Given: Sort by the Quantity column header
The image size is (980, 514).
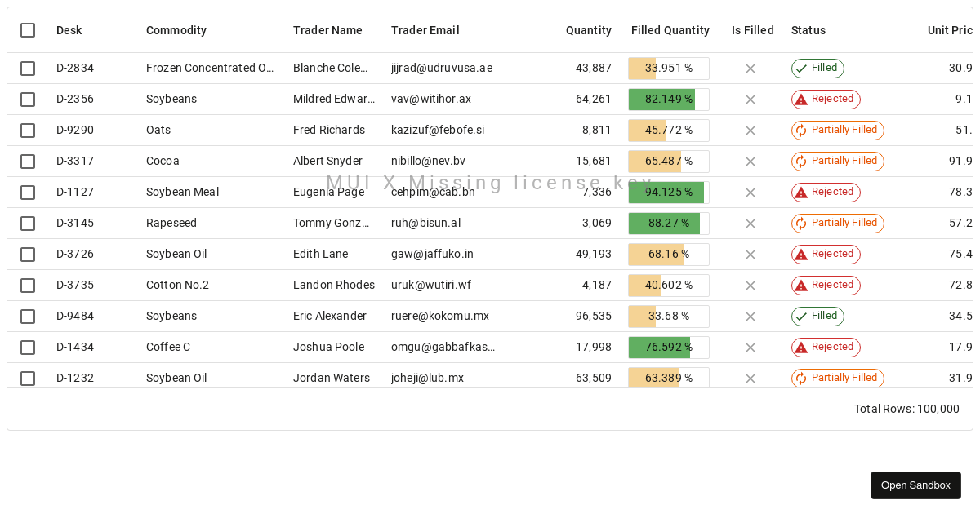Looking at the screenshot, I should tap(589, 30).
